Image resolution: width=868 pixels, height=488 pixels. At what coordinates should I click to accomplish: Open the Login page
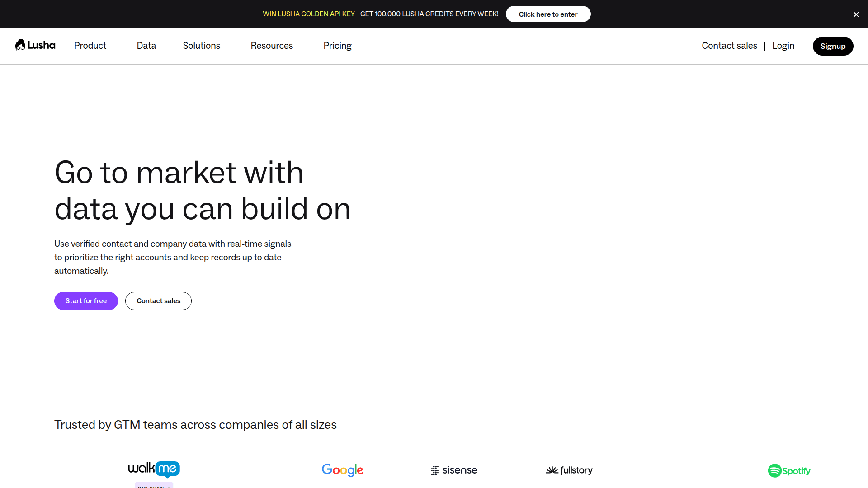[783, 46]
